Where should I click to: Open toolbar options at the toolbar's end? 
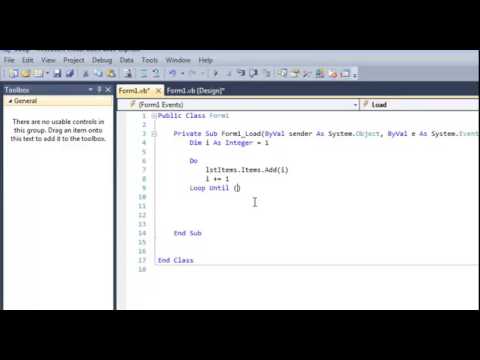[355, 75]
